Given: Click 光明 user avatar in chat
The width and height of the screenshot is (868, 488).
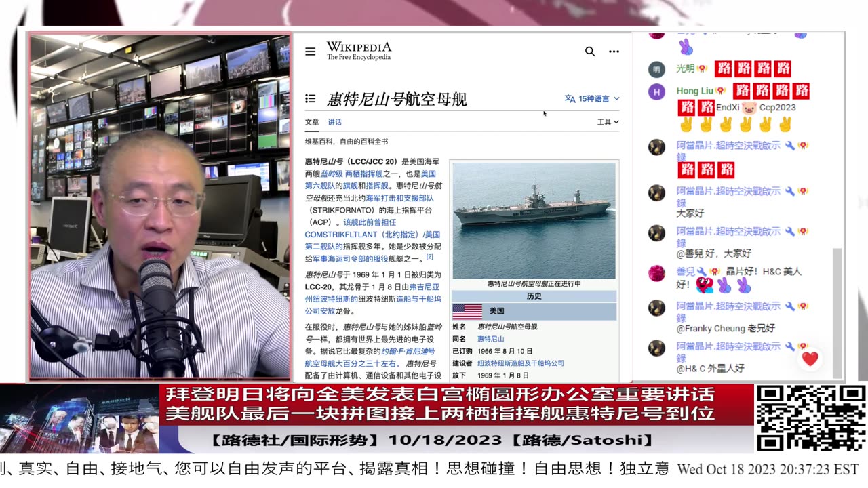Looking at the screenshot, I should (x=656, y=69).
